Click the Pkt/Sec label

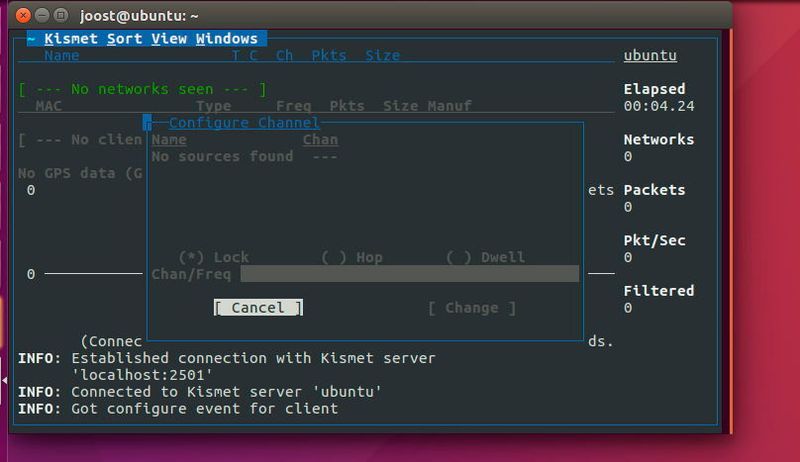(654, 240)
